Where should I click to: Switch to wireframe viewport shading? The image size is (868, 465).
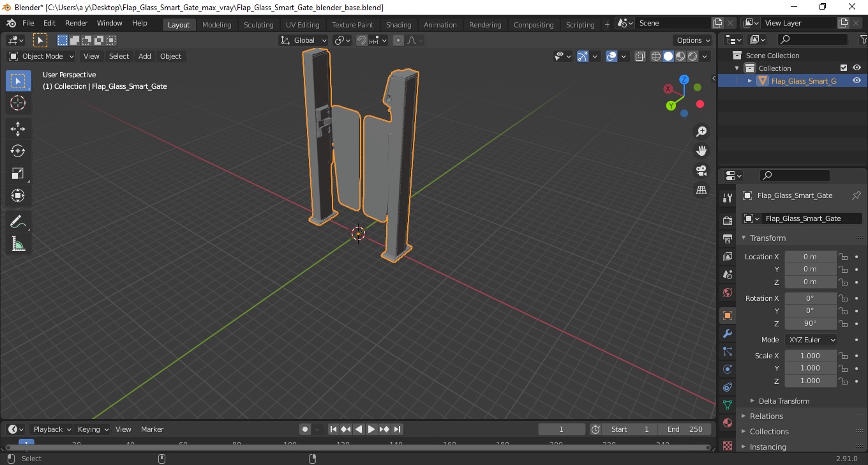pyautogui.click(x=656, y=56)
